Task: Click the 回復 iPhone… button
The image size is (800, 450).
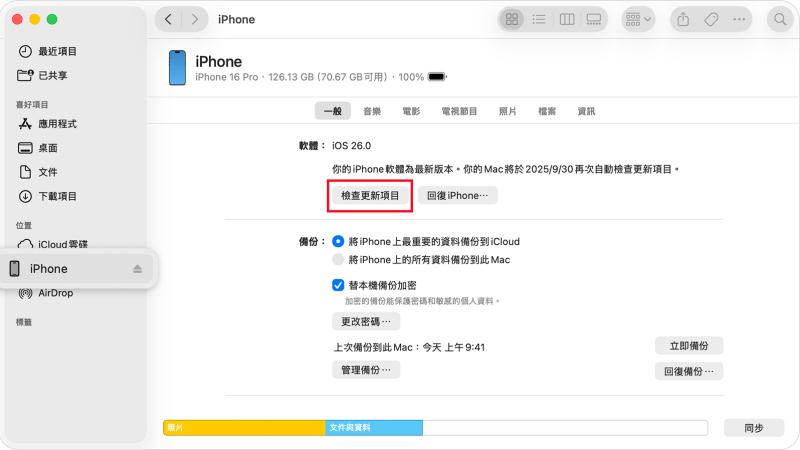Action: [458, 195]
